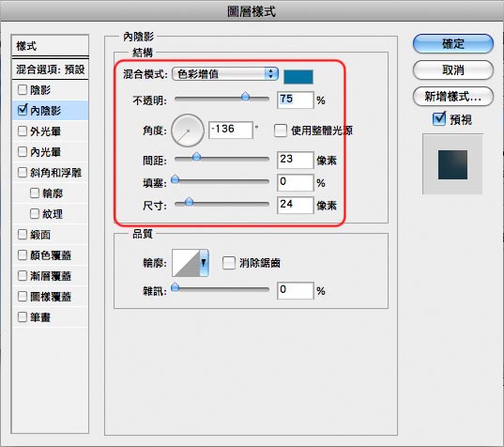Confirm with the 確定 button
Image resolution: width=504 pixels, height=447 pixels.
(x=453, y=44)
